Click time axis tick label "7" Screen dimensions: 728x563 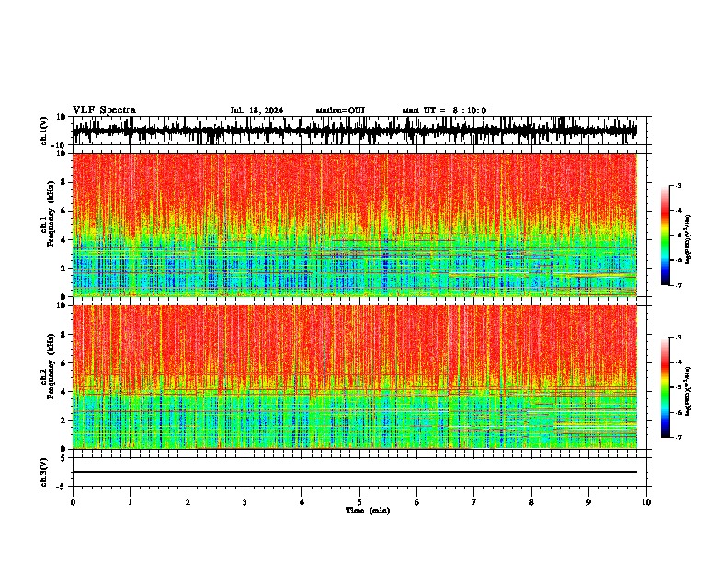pos(474,502)
